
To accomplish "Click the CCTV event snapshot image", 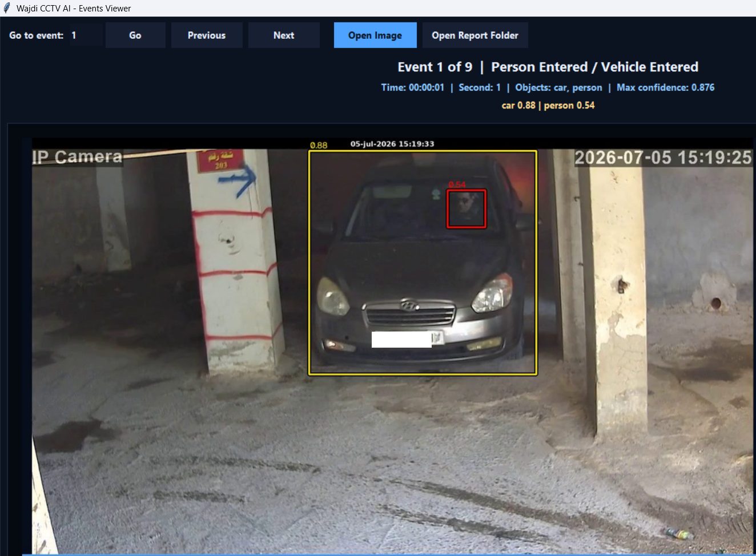I will pos(392,345).
